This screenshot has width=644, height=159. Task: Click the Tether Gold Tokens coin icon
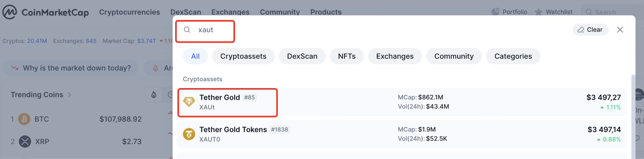[189, 134]
